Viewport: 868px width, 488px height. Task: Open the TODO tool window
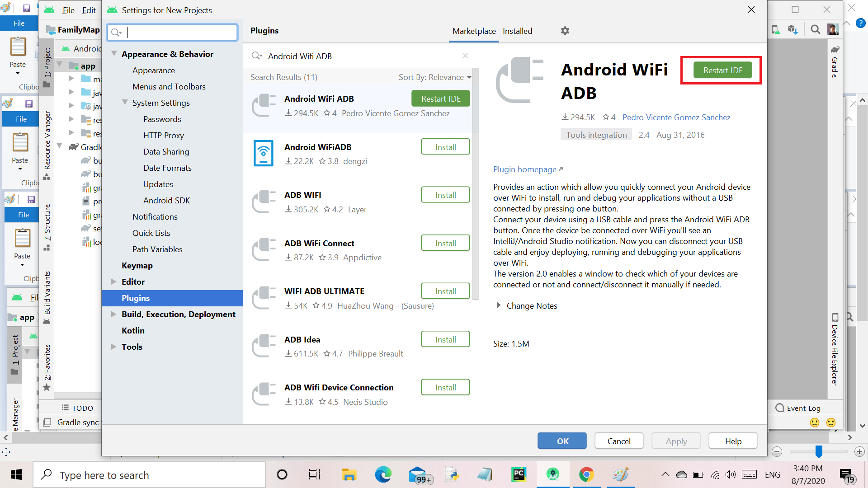coord(77,408)
